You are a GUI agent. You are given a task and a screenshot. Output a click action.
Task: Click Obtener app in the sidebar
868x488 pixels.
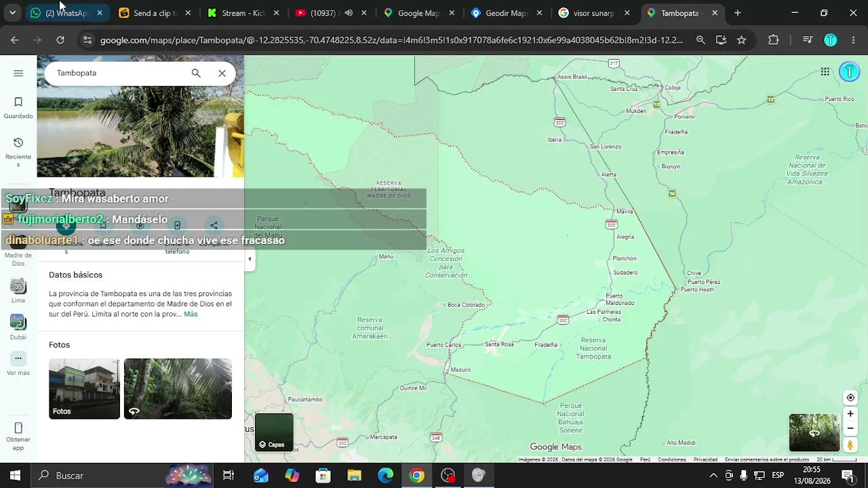point(18,437)
